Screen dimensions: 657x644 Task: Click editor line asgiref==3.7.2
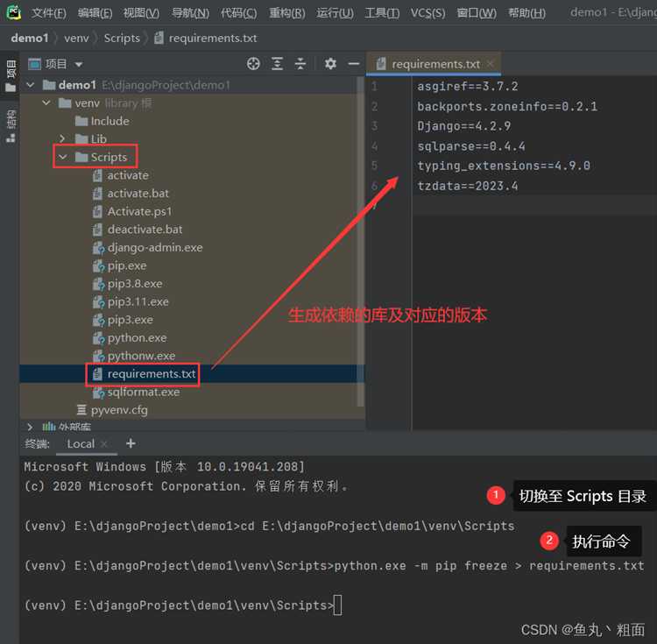tap(467, 87)
